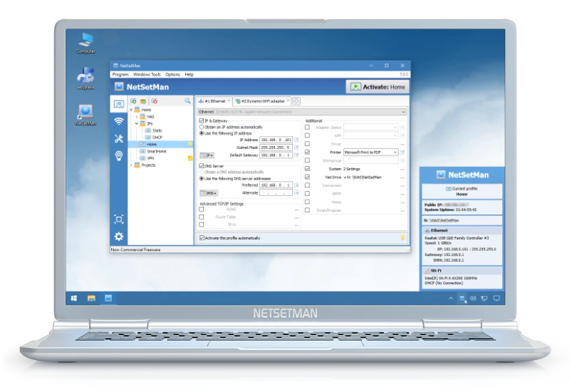Switch to the #1 Ethernet tab
The width and height of the screenshot is (570, 392).
coord(214,101)
